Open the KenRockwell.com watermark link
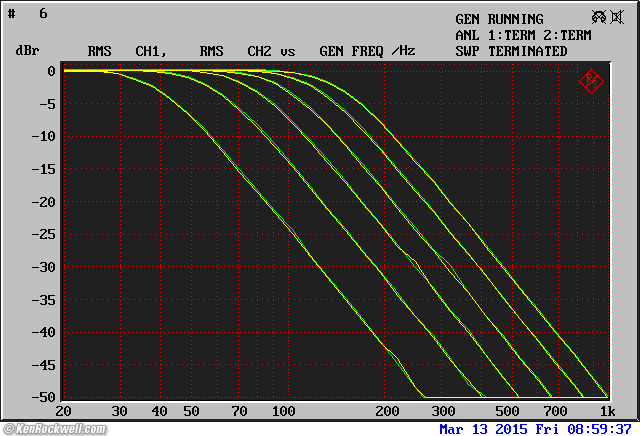The height and width of the screenshot is (436, 640). coord(53,429)
